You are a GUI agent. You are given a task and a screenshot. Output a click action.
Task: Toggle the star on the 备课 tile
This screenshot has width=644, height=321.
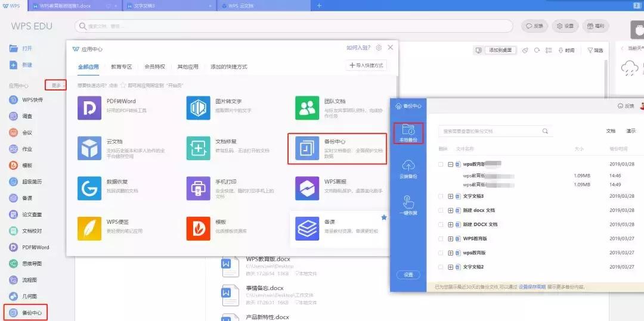pyautogui.click(x=384, y=217)
